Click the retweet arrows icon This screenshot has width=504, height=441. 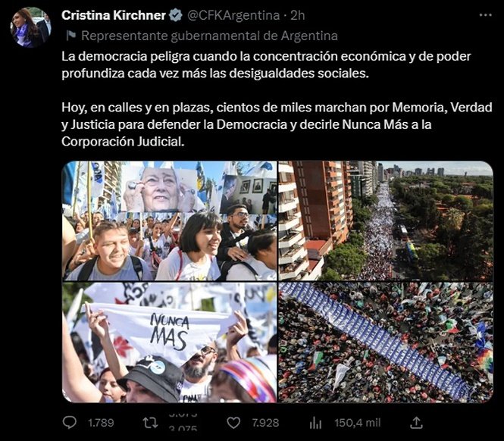(x=150, y=423)
